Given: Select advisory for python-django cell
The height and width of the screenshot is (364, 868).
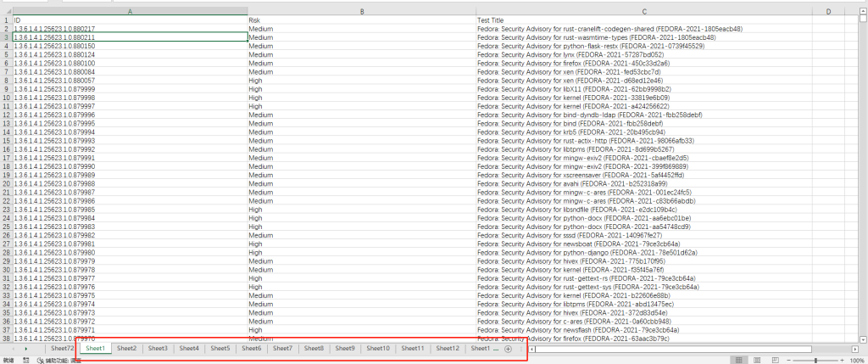Looking at the screenshot, I should point(644,252).
